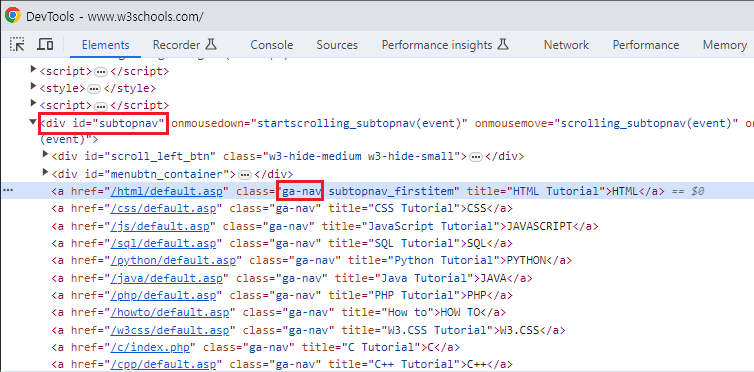Click the "w3-hide-medium w3-hide-small" class value

(x=361, y=157)
